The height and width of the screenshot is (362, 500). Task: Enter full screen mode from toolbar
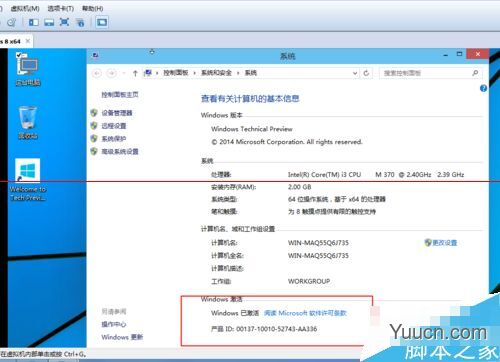tap(64, 22)
